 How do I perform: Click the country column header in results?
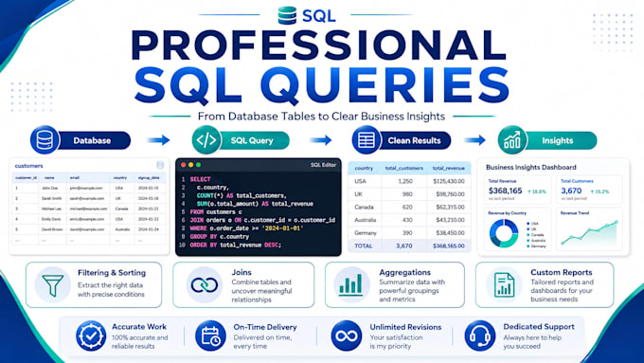[x=364, y=168]
